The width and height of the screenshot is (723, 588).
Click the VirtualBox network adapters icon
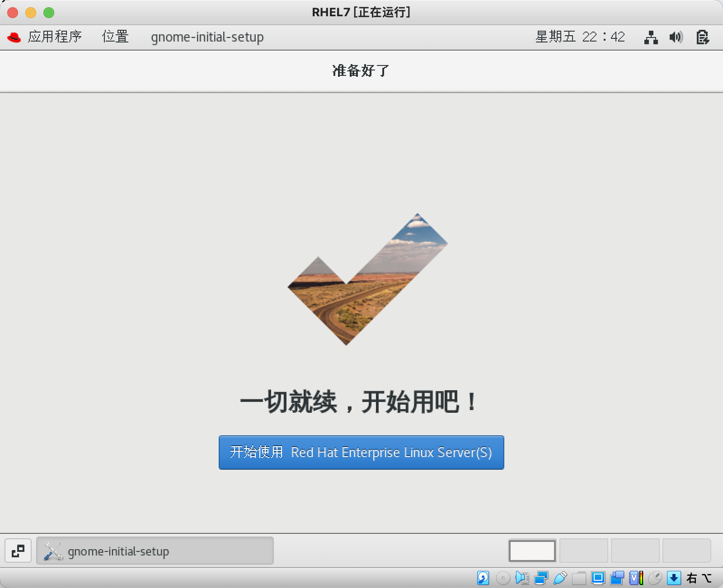pyautogui.click(x=541, y=578)
